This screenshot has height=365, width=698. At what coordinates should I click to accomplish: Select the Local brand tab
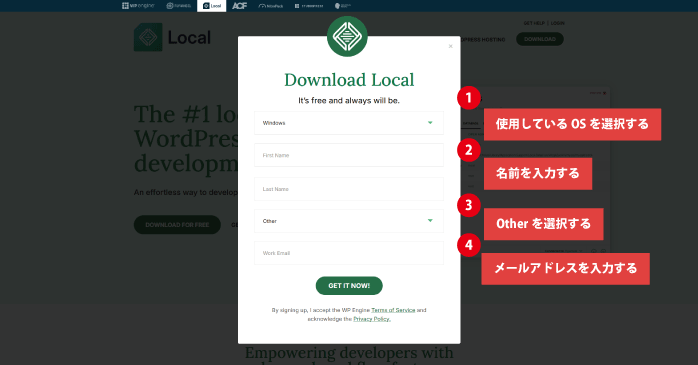(x=211, y=6)
